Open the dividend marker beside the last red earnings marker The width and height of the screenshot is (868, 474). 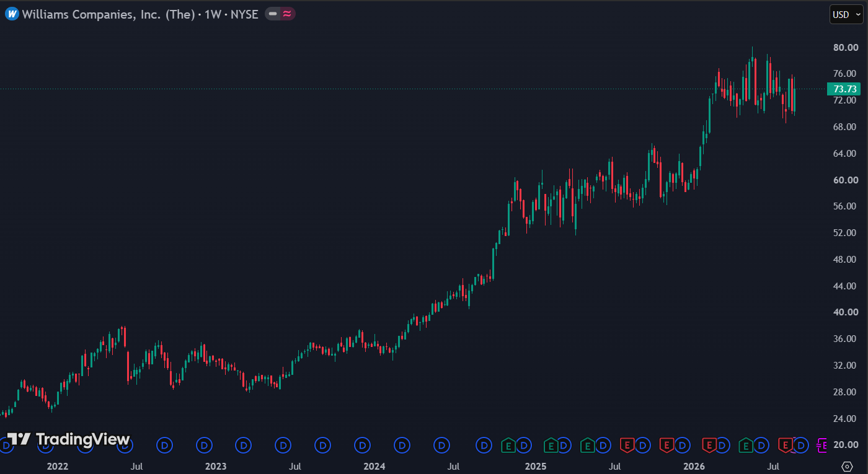pyautogui.click(x=800, y=445)
